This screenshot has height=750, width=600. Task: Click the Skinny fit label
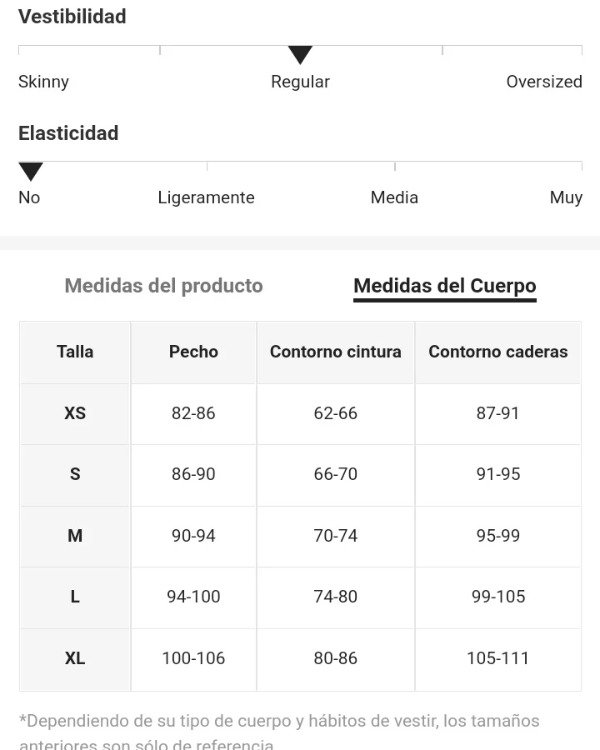tap(43, 82)
